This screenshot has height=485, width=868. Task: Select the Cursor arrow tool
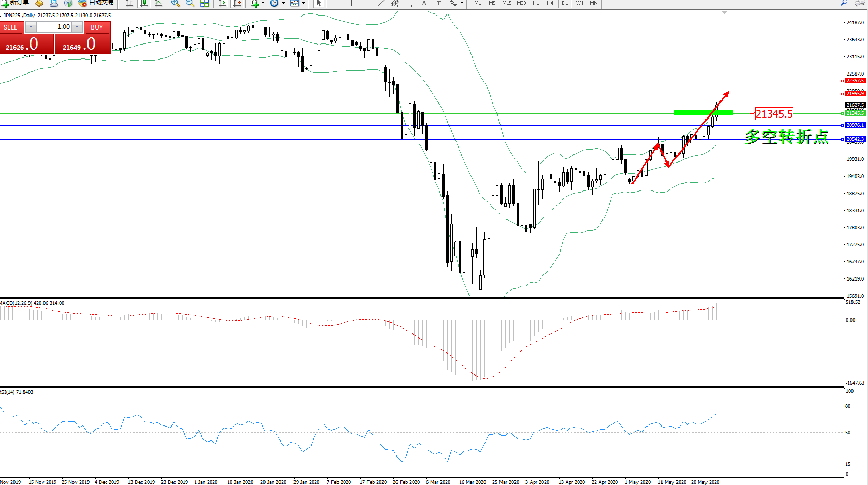[x=319, y=3]
